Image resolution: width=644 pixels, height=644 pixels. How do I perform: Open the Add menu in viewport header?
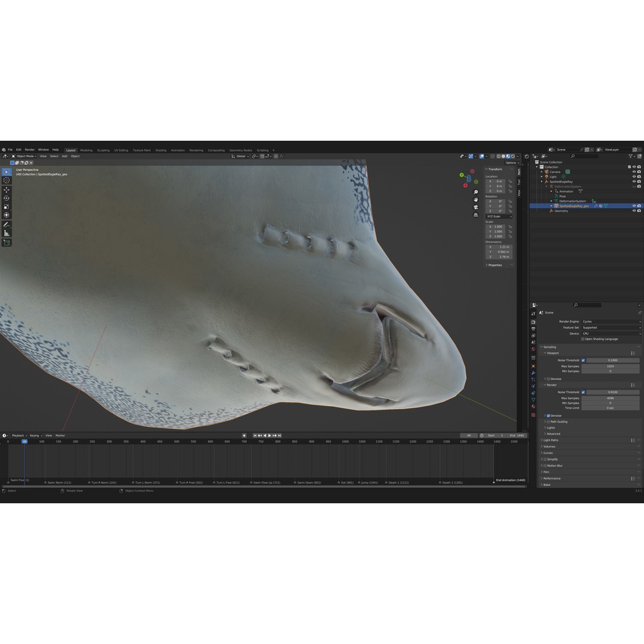coord(64,156)
